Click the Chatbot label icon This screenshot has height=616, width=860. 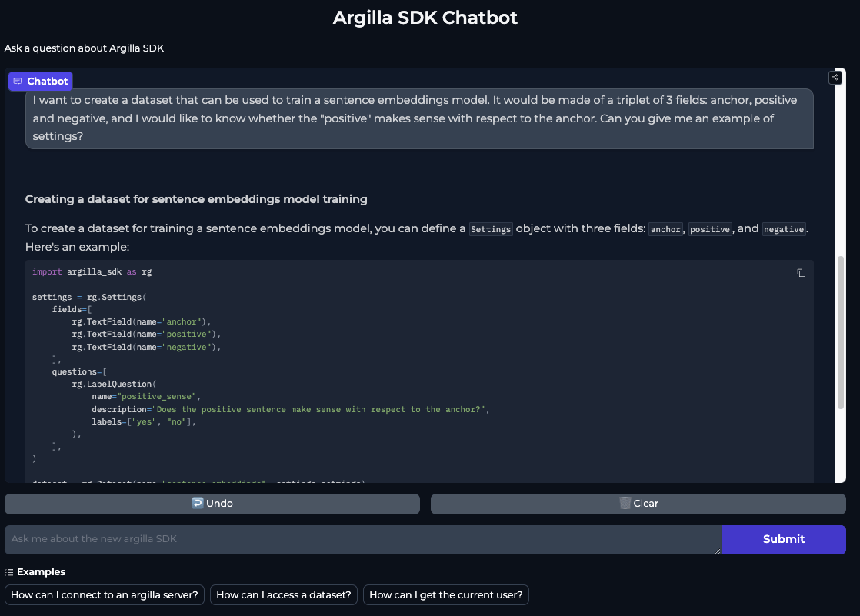coord(18,82)
